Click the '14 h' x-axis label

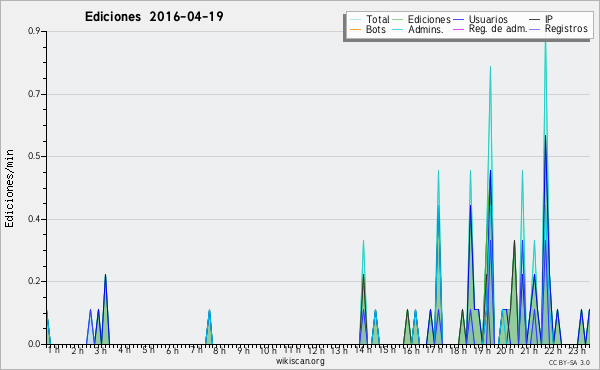click(363, 350)
